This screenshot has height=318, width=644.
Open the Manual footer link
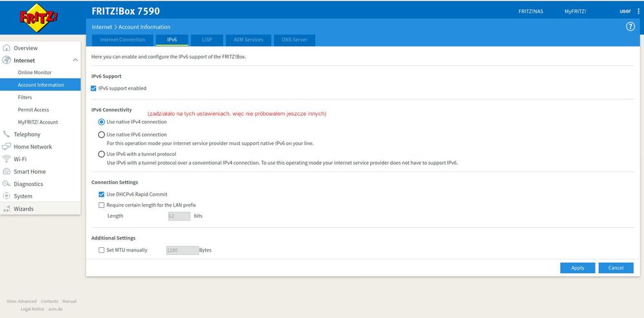(70, 301)
